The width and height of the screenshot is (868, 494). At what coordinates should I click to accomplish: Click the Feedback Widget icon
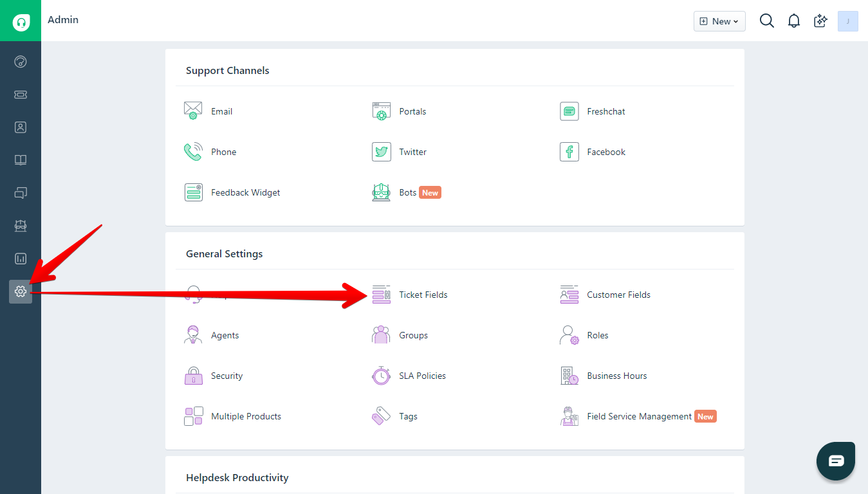click(194, 192)
